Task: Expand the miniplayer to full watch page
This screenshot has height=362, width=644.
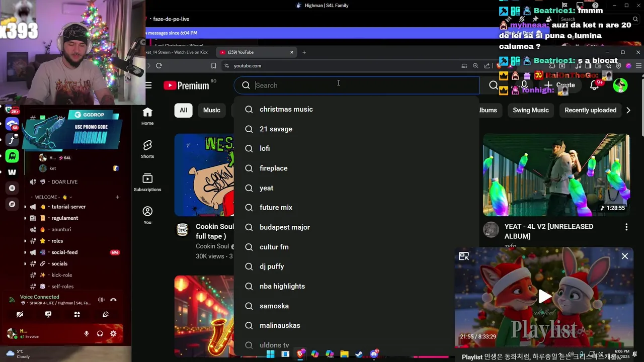Action: [464, 256]
